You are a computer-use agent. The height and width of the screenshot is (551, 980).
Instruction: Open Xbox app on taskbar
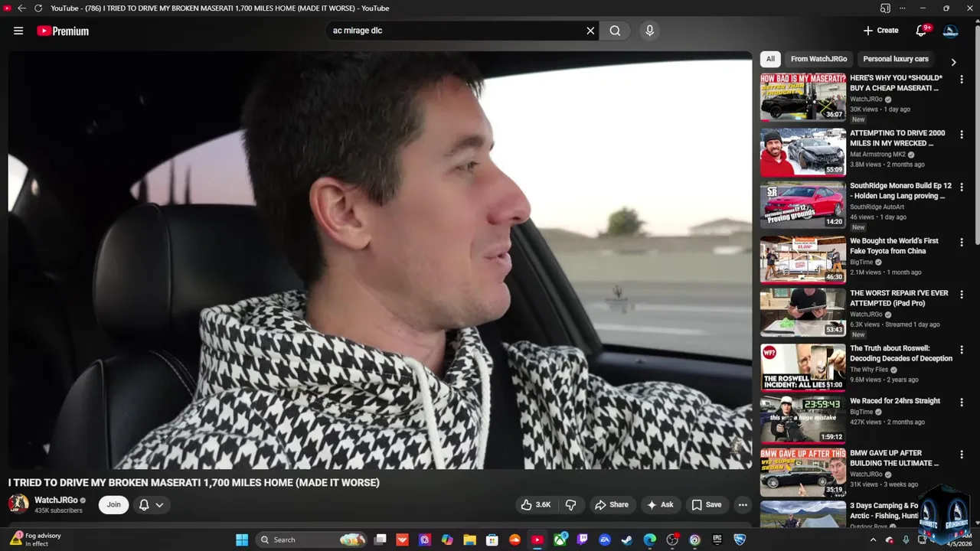(560, 540)
